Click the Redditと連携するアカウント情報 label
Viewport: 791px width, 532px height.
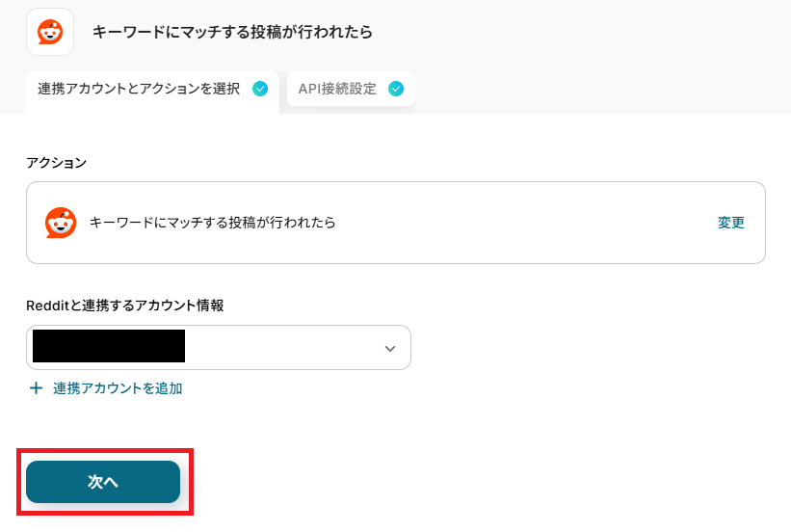point(125,306)
